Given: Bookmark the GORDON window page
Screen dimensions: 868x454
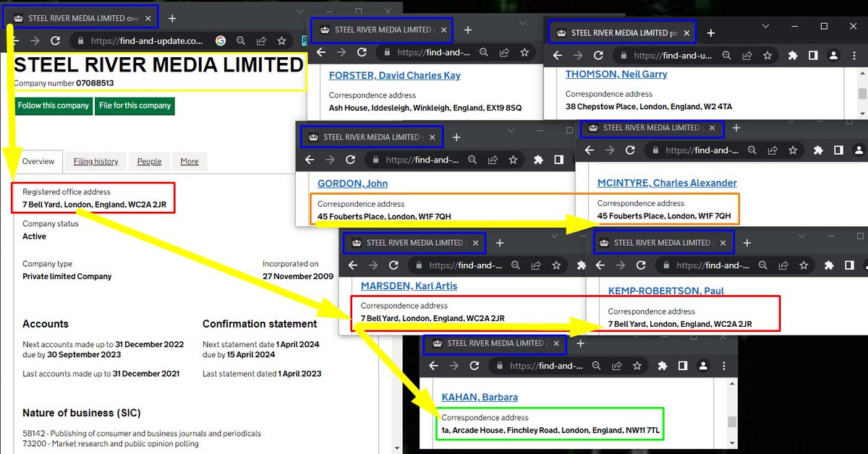Looking at the screenshot, I should (x=513, y=160).
